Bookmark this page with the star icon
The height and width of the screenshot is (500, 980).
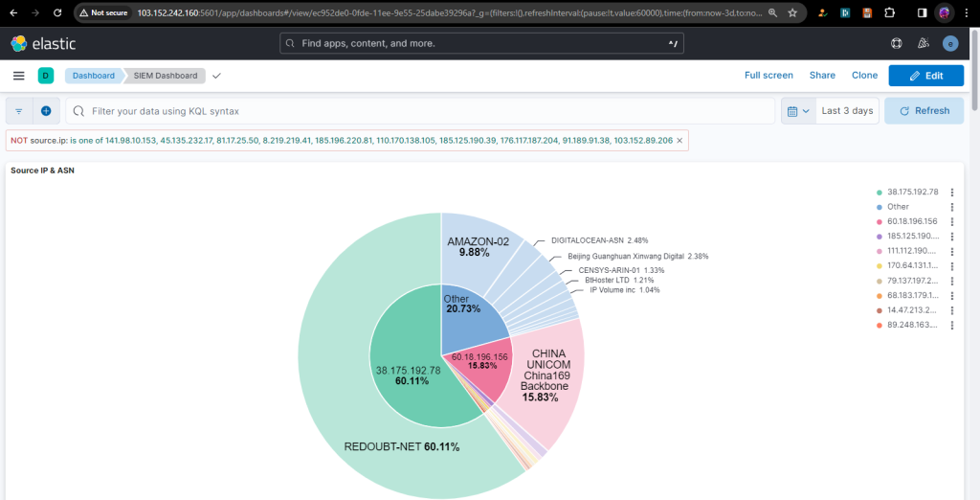click(x=792, y=12)
